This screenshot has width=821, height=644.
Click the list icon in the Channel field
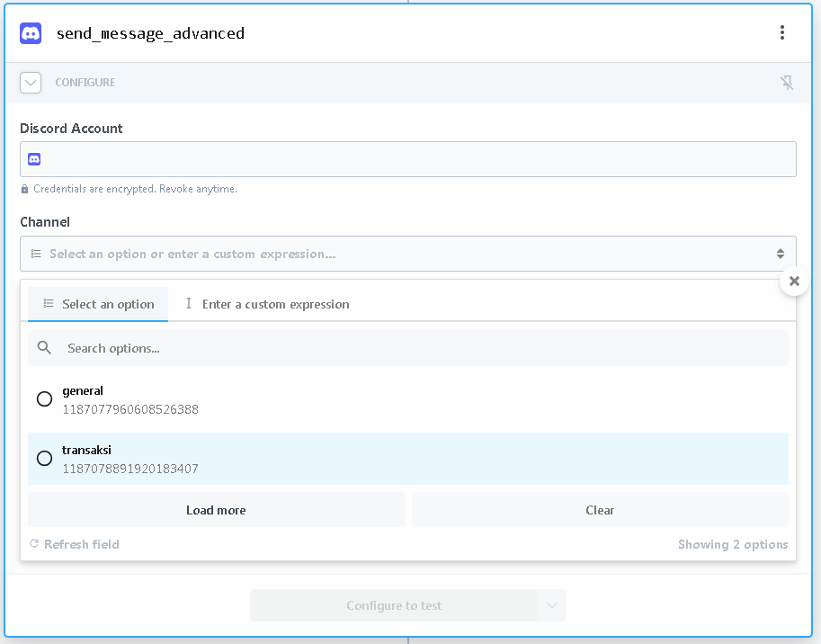click(x=36, y=254)
